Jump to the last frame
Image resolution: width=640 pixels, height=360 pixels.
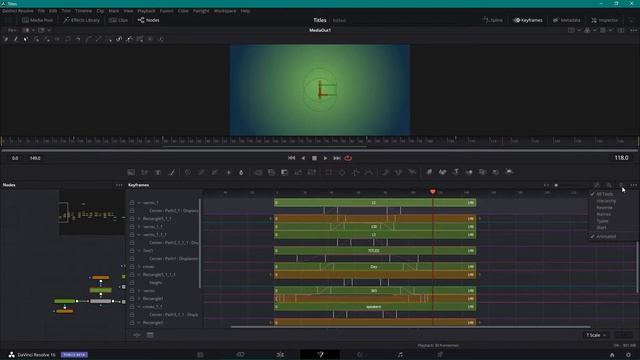tap(337, 158)
